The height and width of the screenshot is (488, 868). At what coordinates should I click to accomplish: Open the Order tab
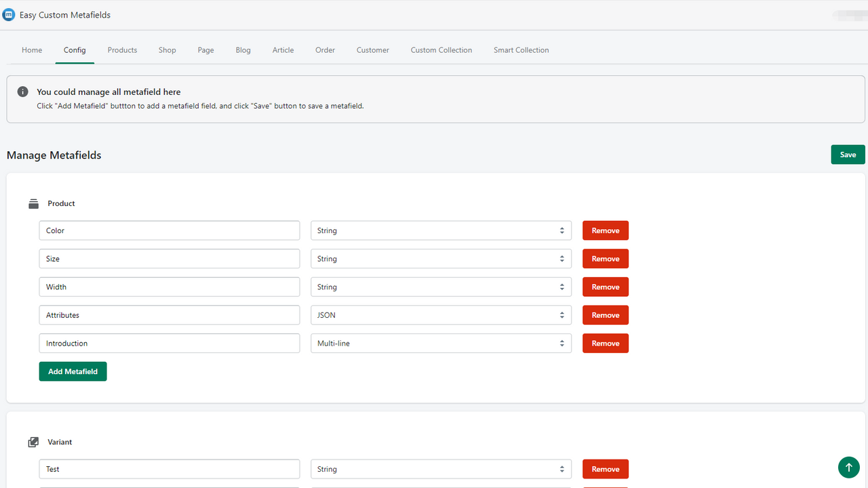point(325,50)
